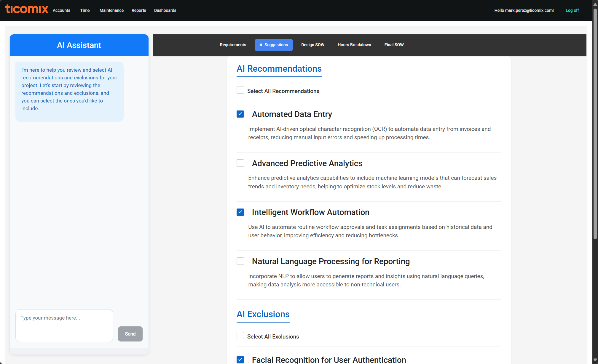Uncheck Intelligent Workflow Automation
598x364 pixels.
tap(240, 212)
